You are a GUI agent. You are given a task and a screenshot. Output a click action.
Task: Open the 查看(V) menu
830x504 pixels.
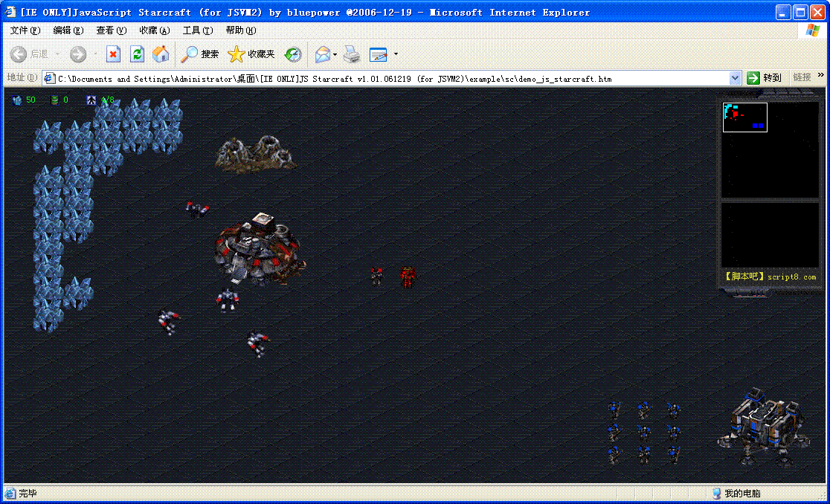click(x=111, y=30)
